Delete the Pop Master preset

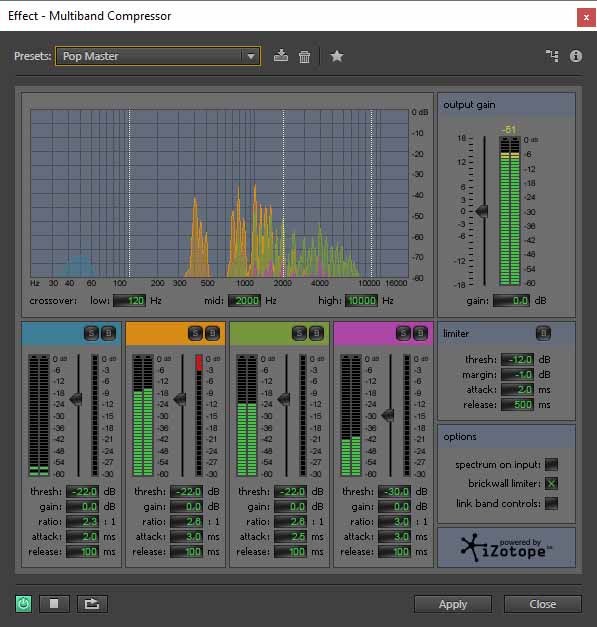pyautogui.click(x=304, y=56)
